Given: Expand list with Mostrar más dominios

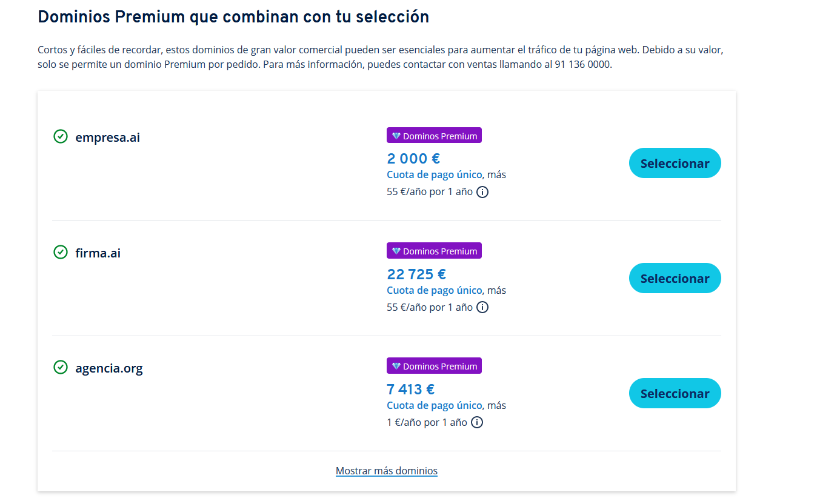Looking at the screenshot, I should click(x=387, y=471).
